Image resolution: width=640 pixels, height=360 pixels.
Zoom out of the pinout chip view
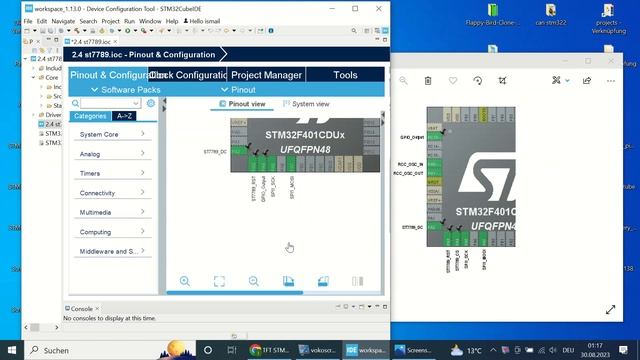(253, 281)
